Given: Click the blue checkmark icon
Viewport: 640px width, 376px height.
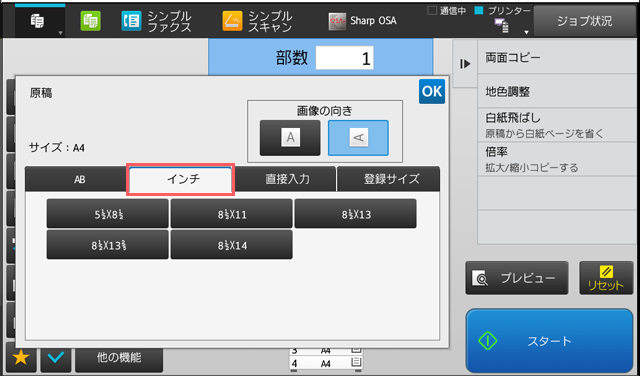Looking at the screenshot, I should 56,358.
